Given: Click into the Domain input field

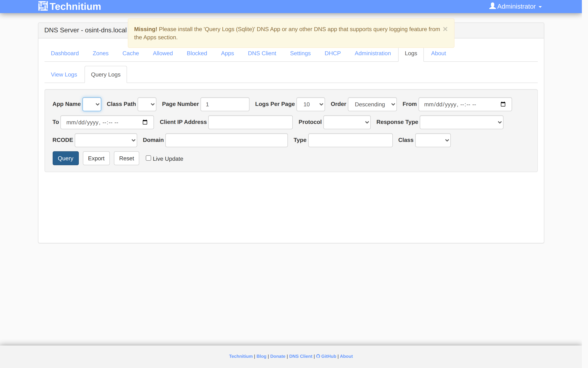Looking at the screenshot, I should [227, 140].
